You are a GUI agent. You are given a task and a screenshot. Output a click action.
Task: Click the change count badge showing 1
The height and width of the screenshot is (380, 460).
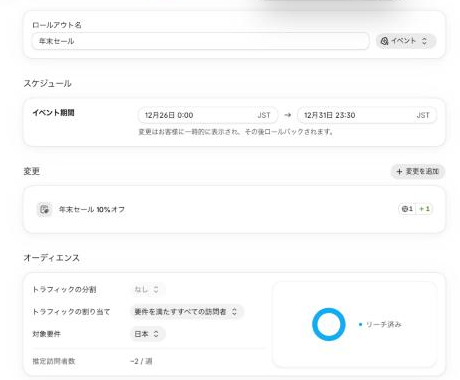[x=407, y=209]
